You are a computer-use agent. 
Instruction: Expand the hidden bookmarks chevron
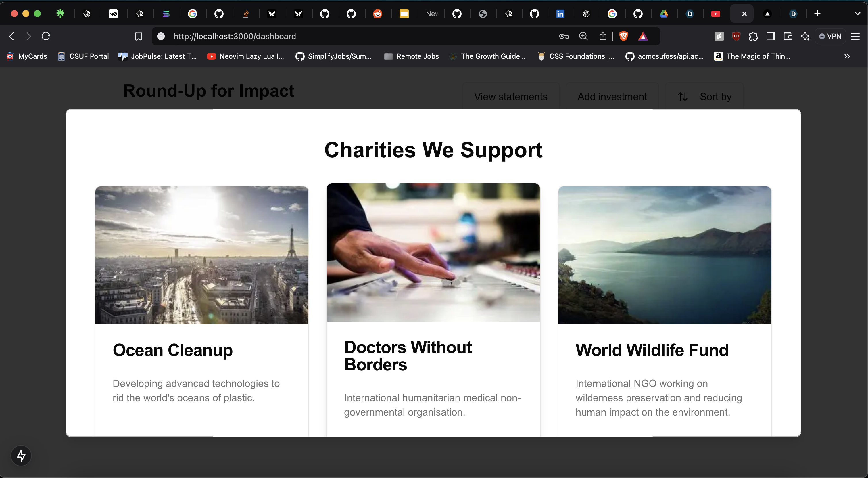(847, 56)
